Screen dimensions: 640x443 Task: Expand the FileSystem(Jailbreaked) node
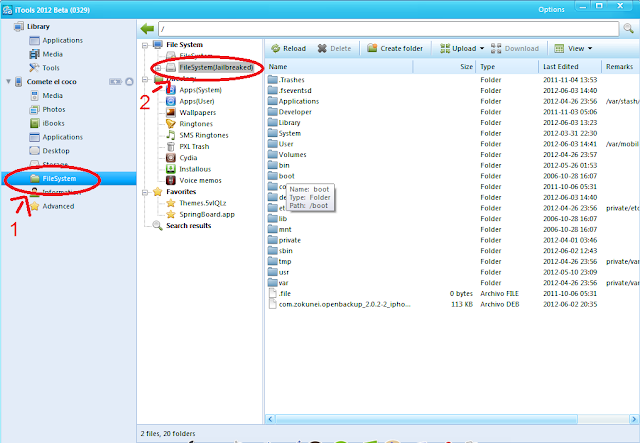[158, 68]
